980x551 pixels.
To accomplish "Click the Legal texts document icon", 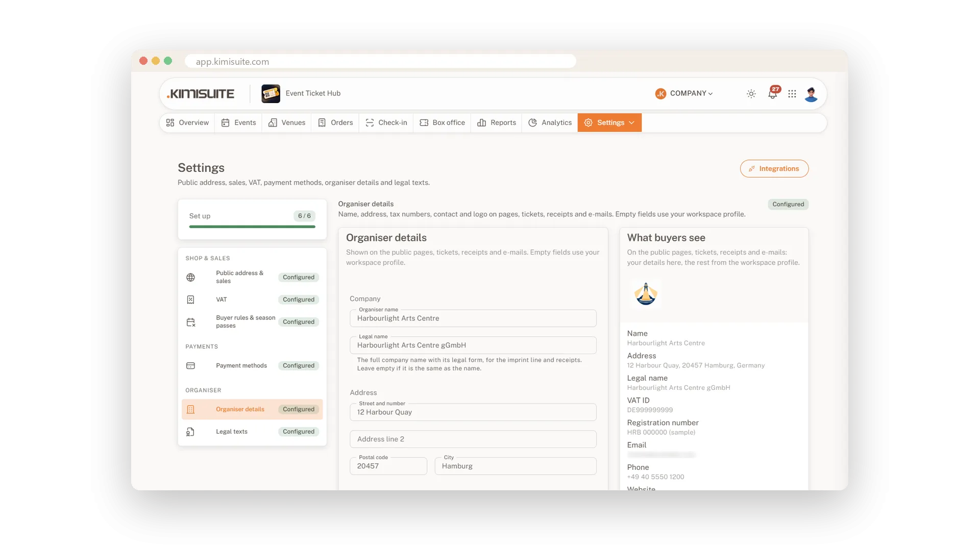I will click(190, 432).
